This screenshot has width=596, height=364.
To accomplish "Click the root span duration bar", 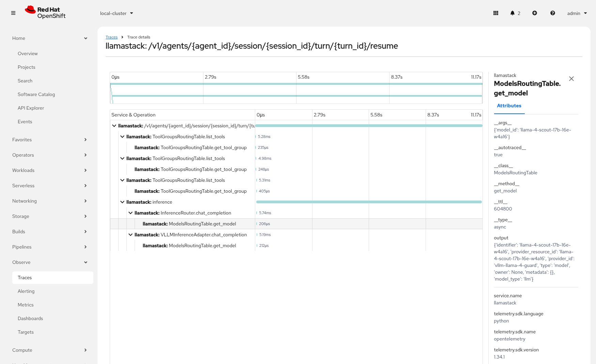I will coord(369,126).
